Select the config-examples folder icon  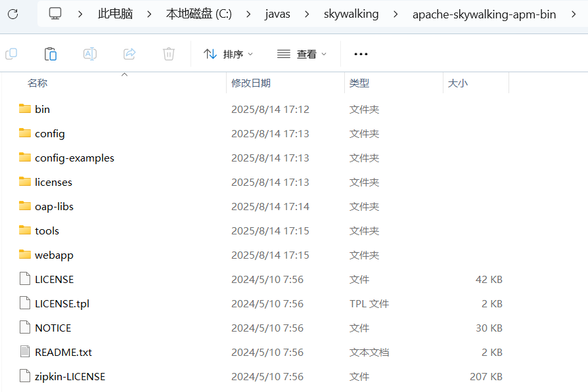[25, 158]
